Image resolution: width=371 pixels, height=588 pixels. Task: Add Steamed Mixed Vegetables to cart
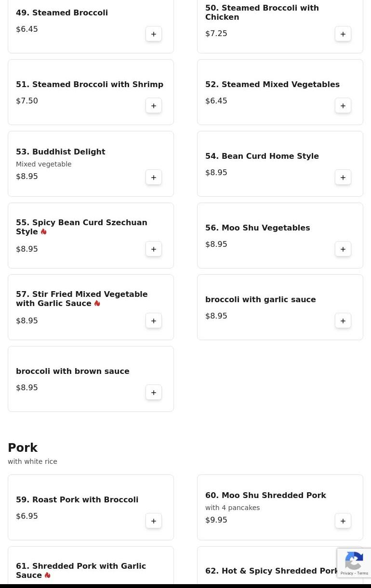click(343, 106)
